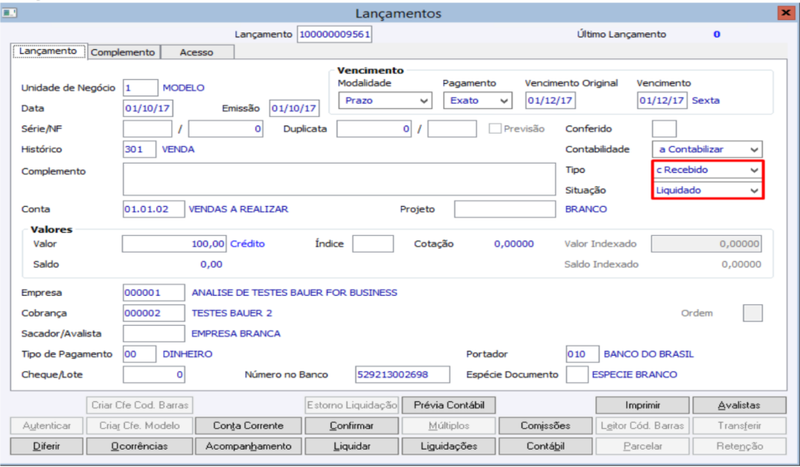
Task: Click the Série field before the slash
Action: coord(147,129)
